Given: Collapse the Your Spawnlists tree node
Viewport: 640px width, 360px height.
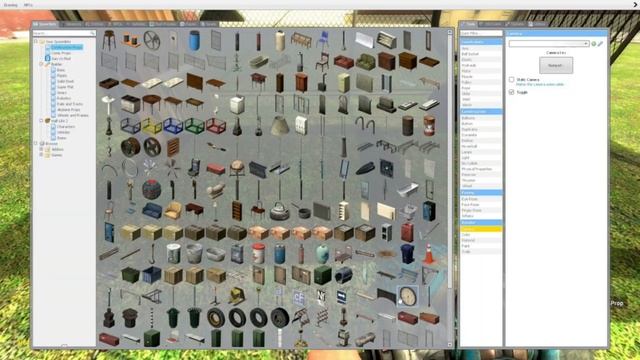Looking at the screenshot, I should point(36,42).
